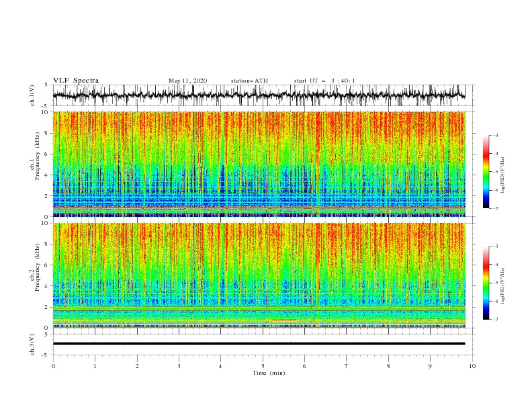Viewport: 532px width, 411px height.
Task: Click the time axis tick label "10"
Action: pyautogui.click(x=472, y=366)
